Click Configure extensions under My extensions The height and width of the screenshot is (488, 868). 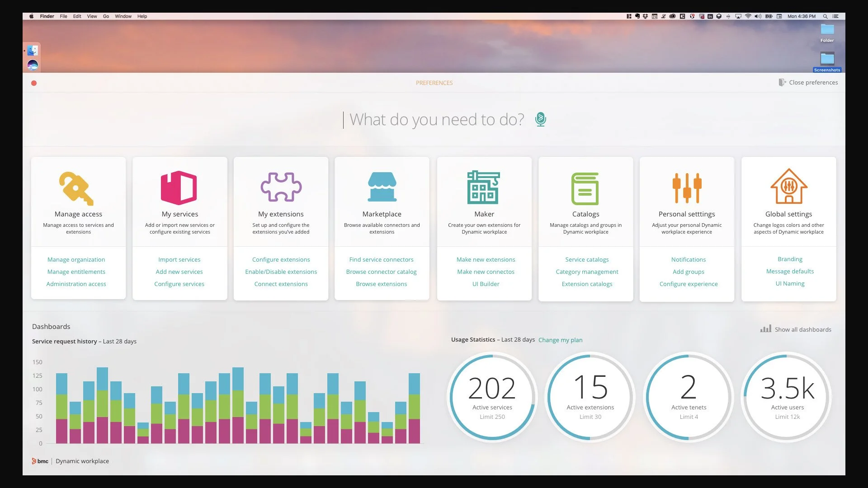pos(281,259)
